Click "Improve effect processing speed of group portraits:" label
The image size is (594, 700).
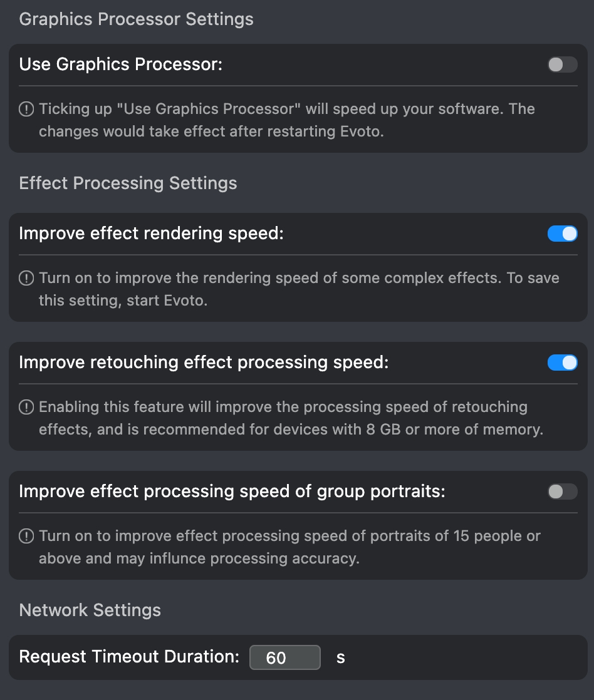(232, 492)
